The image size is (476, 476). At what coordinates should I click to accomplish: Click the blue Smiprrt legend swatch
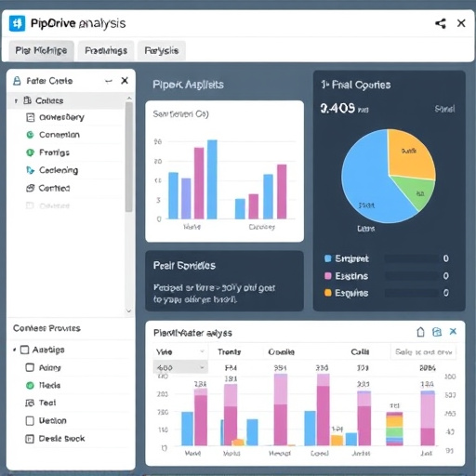(327, 258)
